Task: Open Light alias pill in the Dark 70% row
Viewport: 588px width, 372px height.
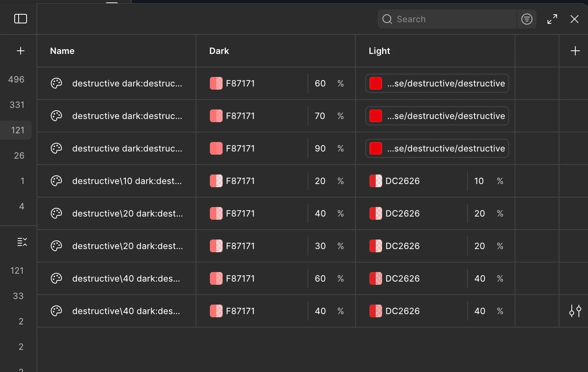Action: point(437,116)
